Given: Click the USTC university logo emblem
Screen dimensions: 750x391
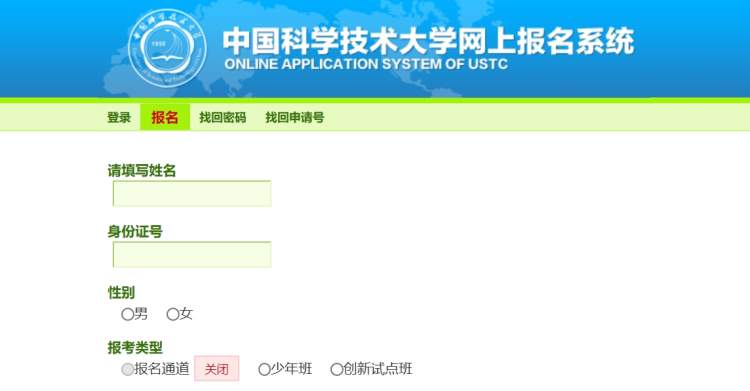Looking at the screenshot, I should click(167, 49).
